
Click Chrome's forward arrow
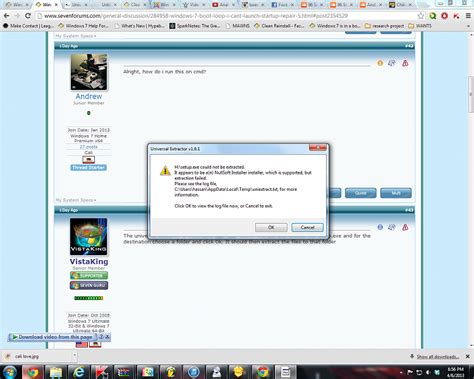[x=17, y=16]
